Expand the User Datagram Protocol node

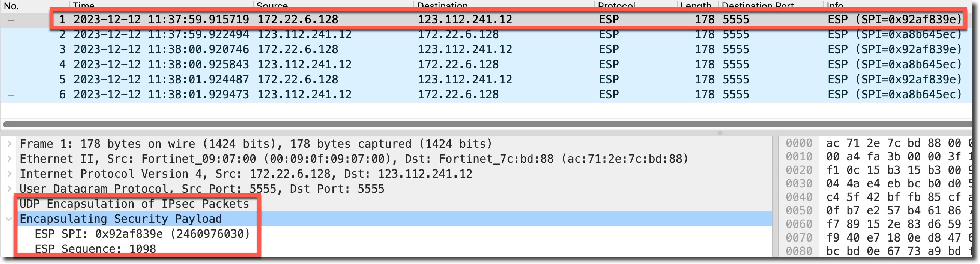tap(9, 189)
